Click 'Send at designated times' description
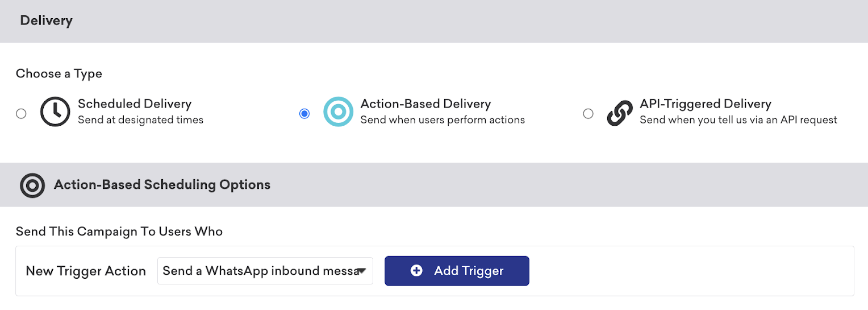The image size is (868, 310). (x=140, y=120)
